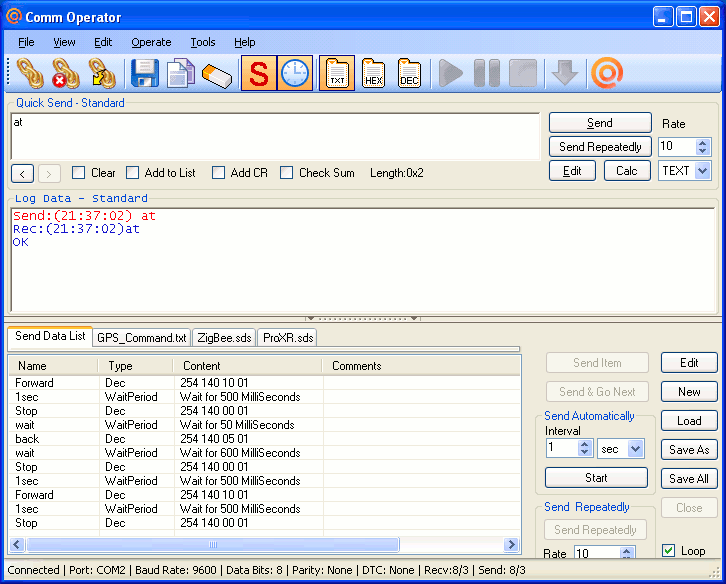Open the sec interval unit dropdown
This screenshot has width=726, height=584.
pos(635,448)
